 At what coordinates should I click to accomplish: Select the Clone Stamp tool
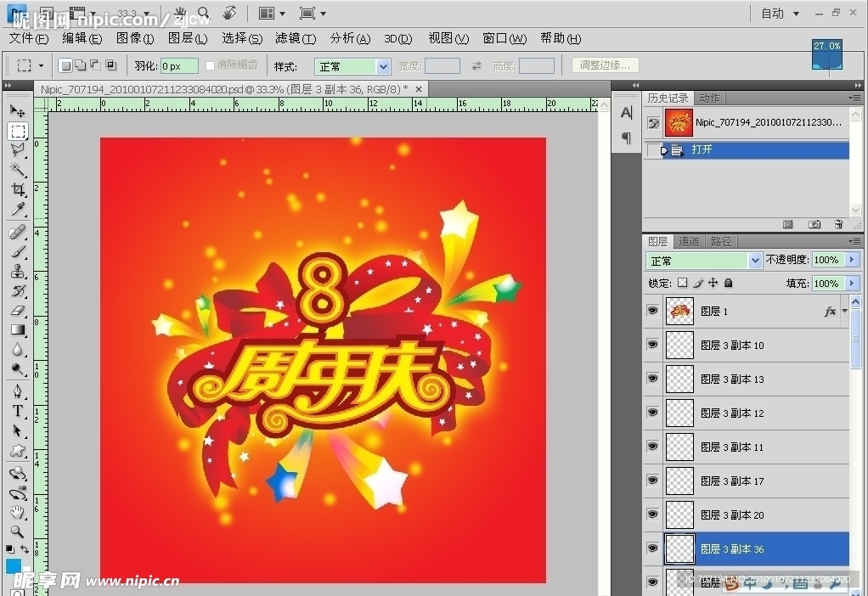(18, 271)
